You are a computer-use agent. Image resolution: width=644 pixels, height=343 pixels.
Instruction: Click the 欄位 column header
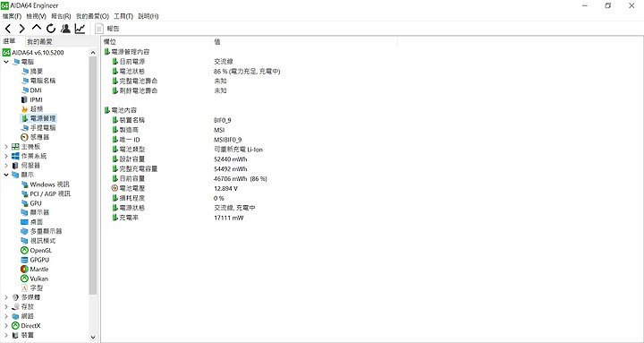tap(156, 41)
